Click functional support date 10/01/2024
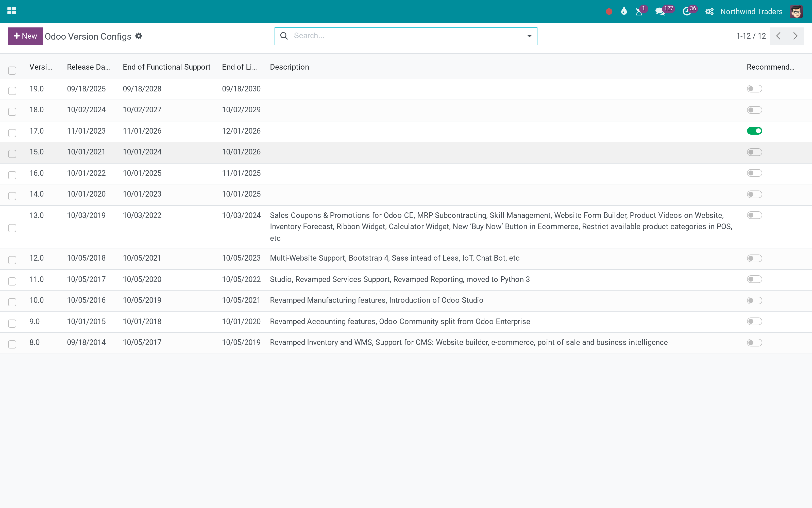 (x=142, y=152)
